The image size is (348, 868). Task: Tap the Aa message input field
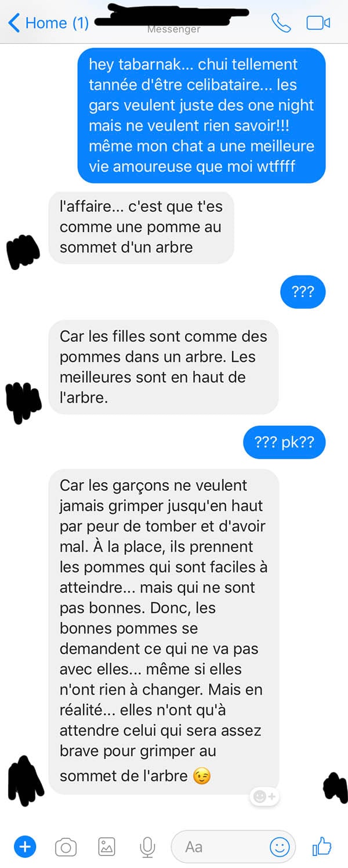tap(233, 847)
